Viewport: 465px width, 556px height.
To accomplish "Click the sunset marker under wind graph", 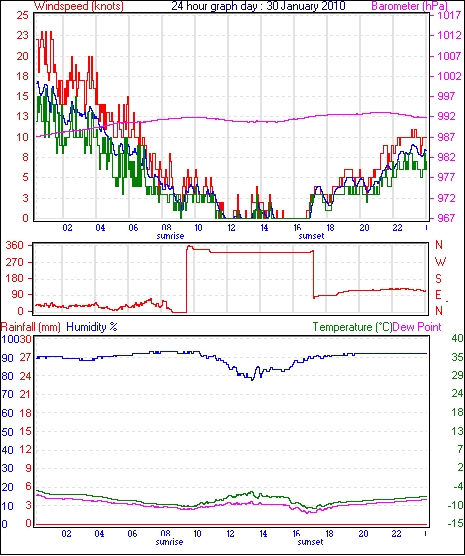I will point(311,236).
